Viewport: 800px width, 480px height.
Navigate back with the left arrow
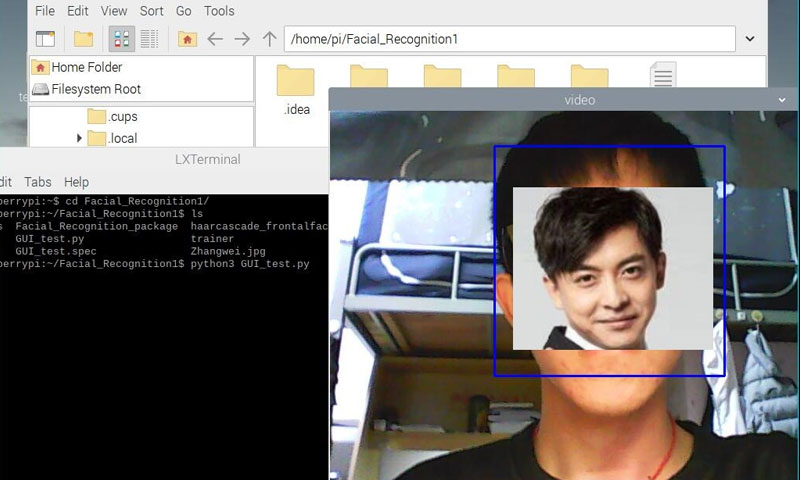tap(215, 39)
